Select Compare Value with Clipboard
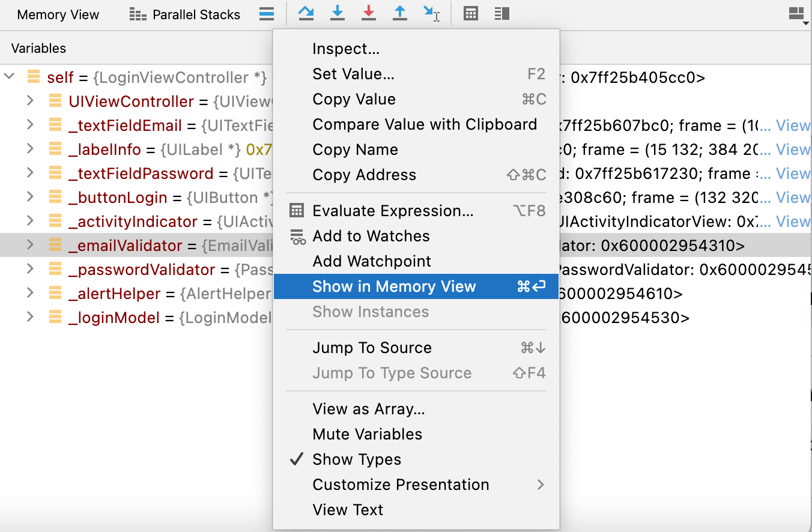This screenshot has width=812, height=532. [x=416, y=124]
